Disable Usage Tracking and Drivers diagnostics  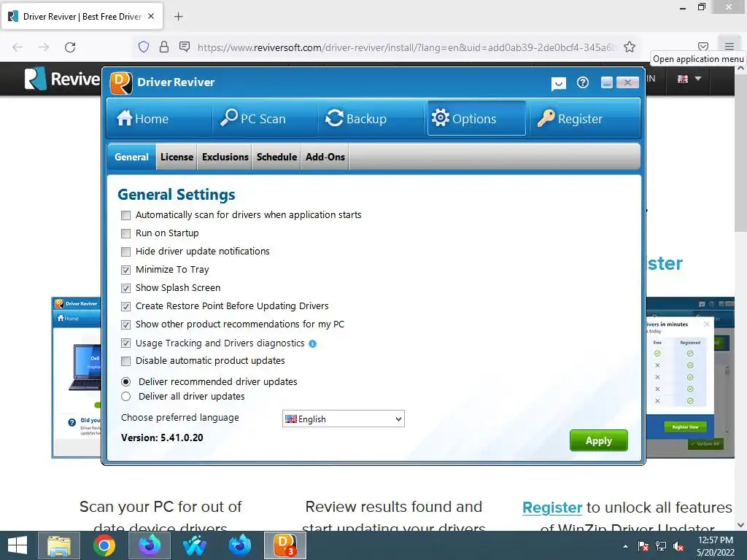tap(125, 343)
